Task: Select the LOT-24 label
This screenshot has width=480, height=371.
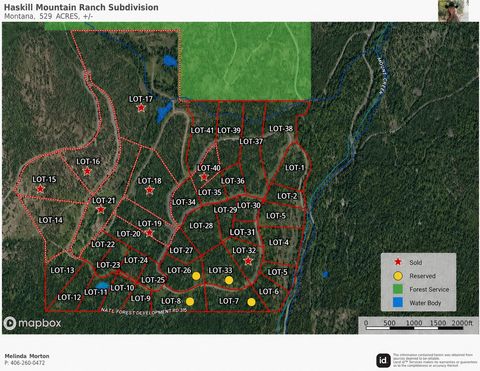Action: point(136,260)
